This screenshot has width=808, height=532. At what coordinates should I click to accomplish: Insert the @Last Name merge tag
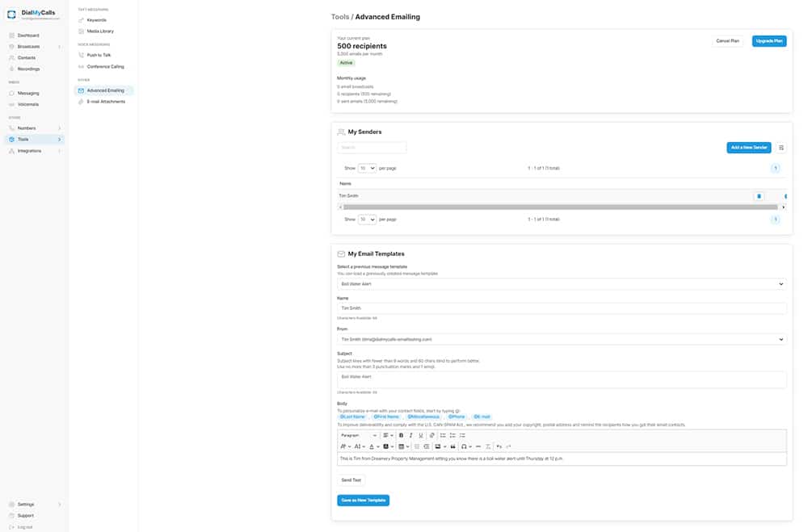point(352,417)
